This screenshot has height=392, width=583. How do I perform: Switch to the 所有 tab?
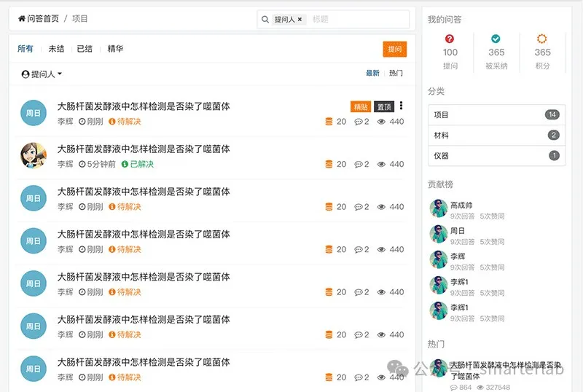pyautogui.click(x=26, y=49)
